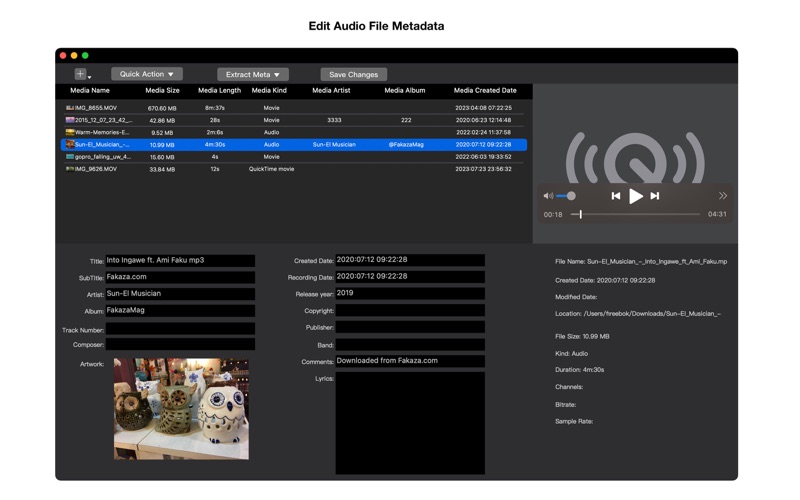Click the Duration: 4m:30s text
Image resolution: width=800 pixels, height=500 pixels.
click(580, 369)
